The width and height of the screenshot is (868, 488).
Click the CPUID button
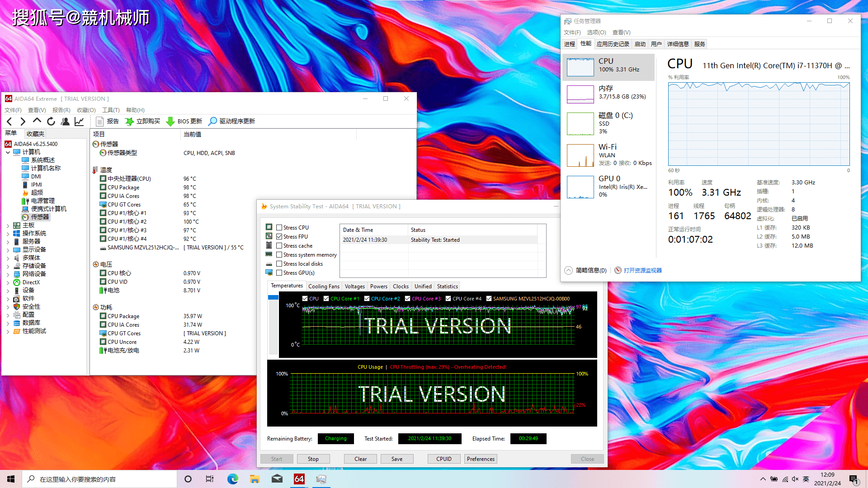(x=444, y=459)
